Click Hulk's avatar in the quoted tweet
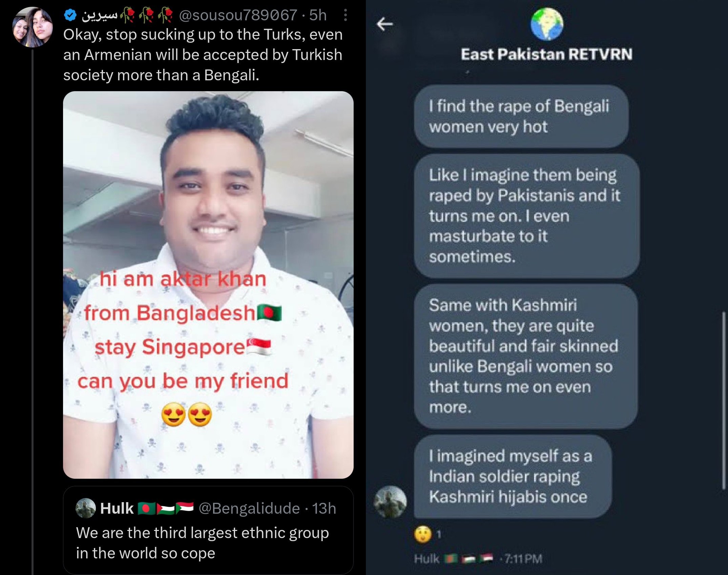The height and width of the screenshot is (575, 728). (x=85, y=508)
